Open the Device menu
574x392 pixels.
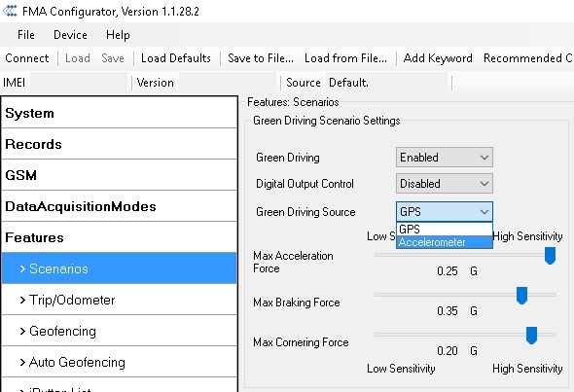(x=70, y=35)
